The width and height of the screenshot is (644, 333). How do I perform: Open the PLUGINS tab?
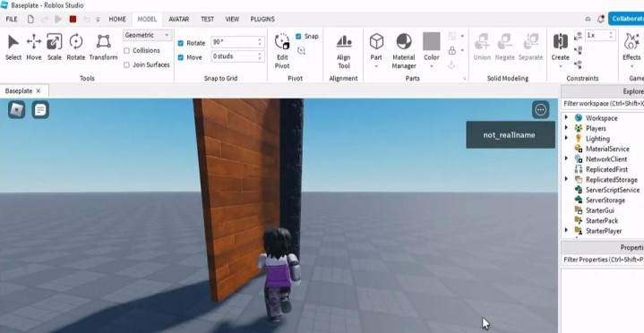262,19
